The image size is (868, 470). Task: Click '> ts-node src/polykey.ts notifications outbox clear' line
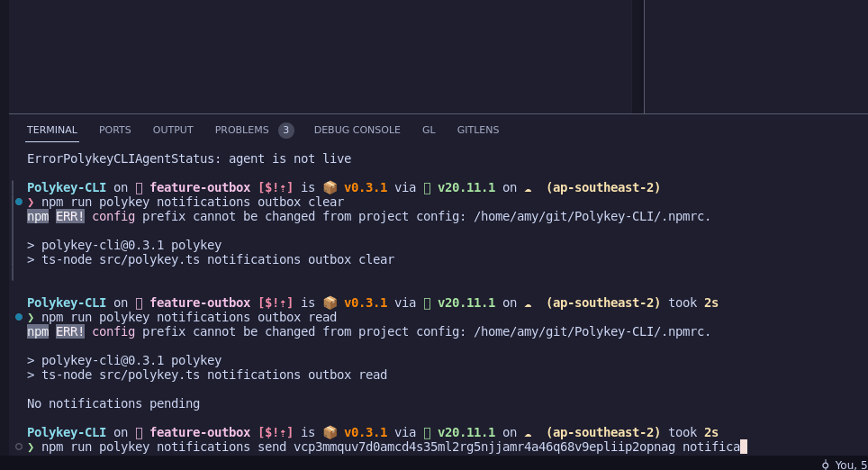click(x=211, y=259)
